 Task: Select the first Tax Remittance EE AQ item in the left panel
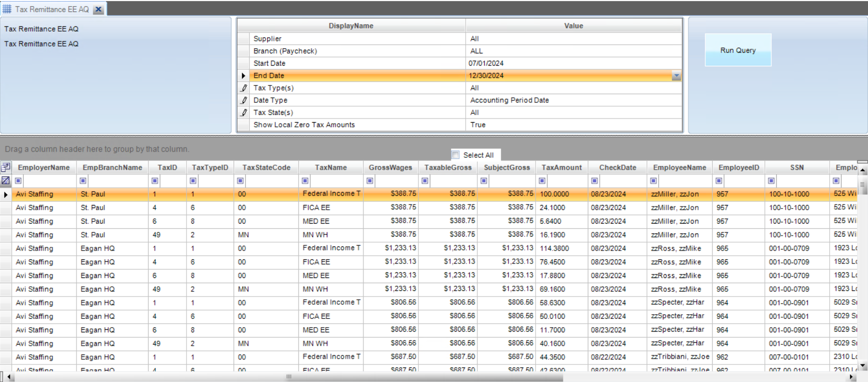[x=41, y=29]
